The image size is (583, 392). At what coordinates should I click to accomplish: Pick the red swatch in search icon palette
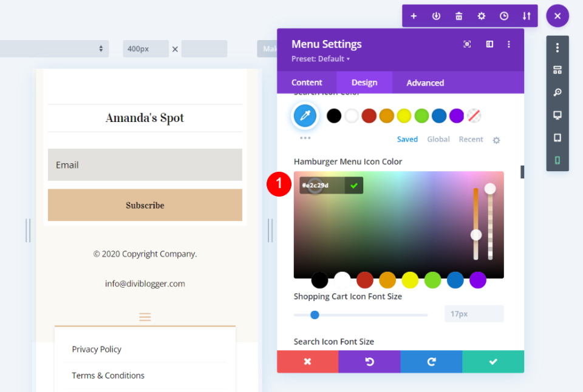369,115
